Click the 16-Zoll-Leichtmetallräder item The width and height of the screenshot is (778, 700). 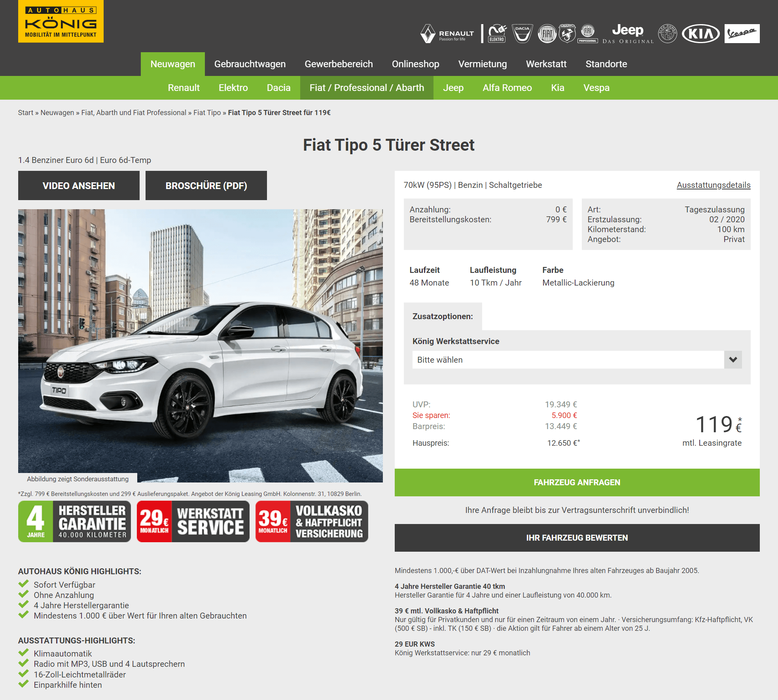80,675
